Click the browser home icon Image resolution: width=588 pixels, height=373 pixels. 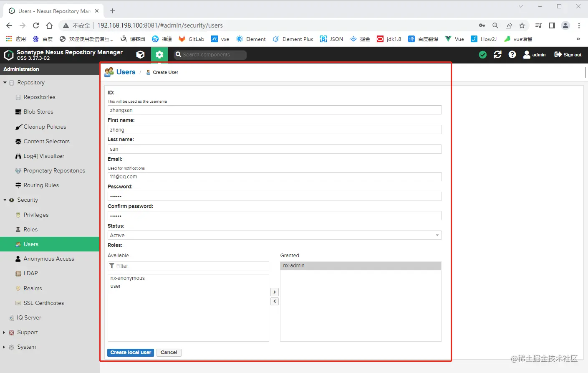(49, 25)
